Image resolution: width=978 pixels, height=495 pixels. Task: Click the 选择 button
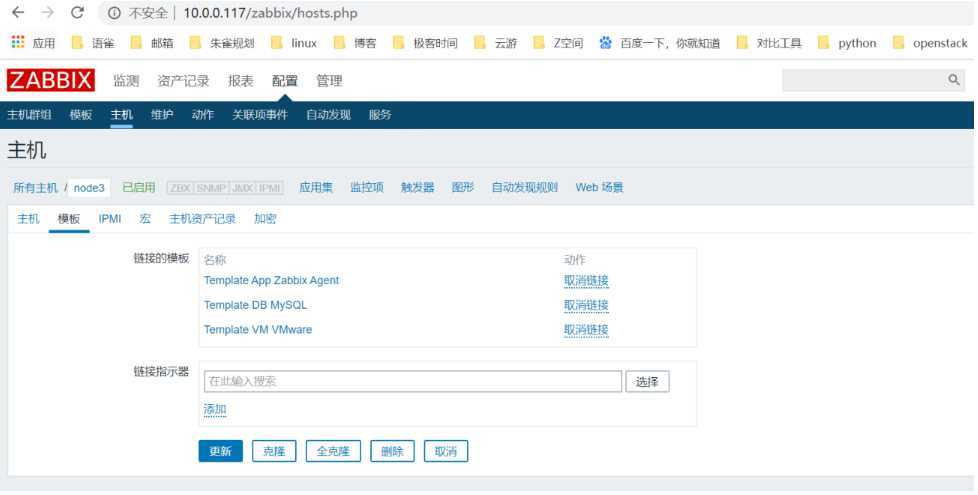point(647,382)
